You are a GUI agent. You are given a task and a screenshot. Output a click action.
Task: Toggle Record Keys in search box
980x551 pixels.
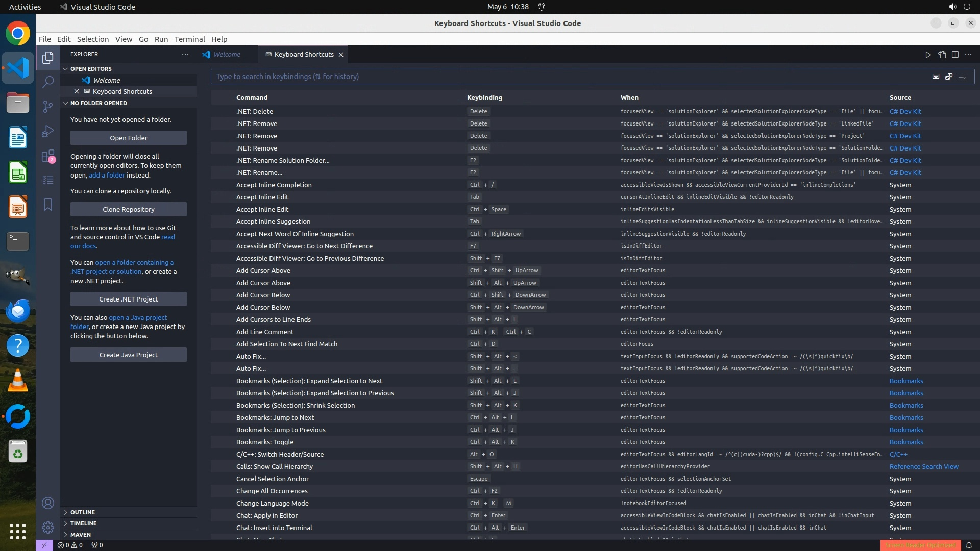point(936,77)
